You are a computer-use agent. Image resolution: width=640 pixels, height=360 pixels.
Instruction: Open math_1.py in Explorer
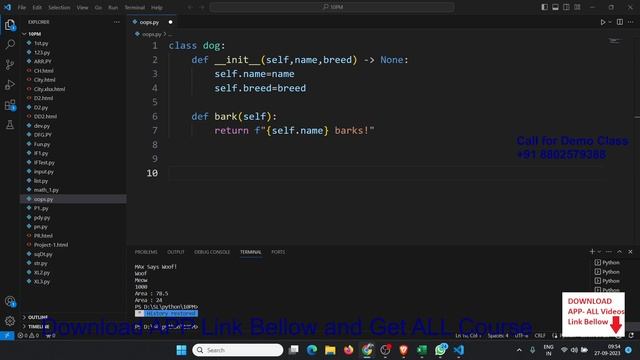pyautogui.click(x=46, y=190)
